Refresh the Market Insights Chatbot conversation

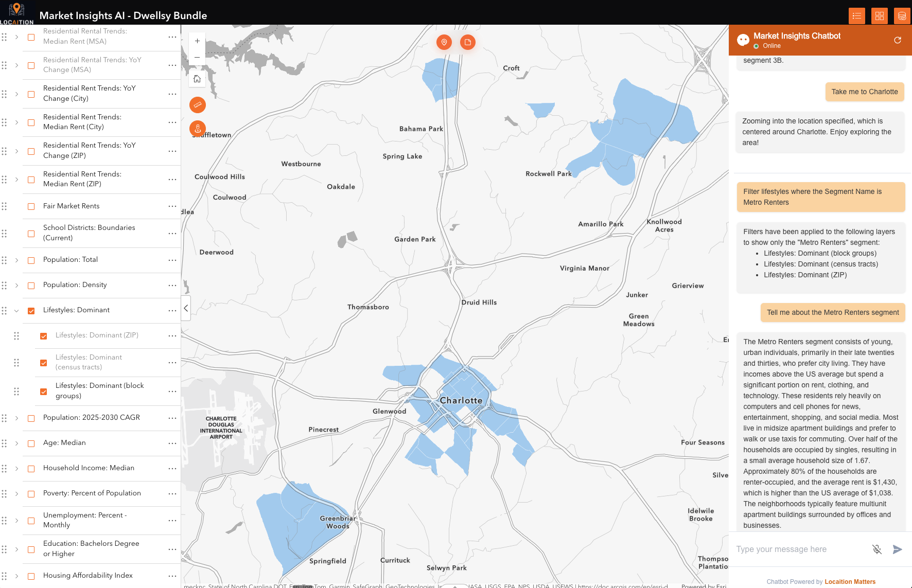[x=898, y=40]
